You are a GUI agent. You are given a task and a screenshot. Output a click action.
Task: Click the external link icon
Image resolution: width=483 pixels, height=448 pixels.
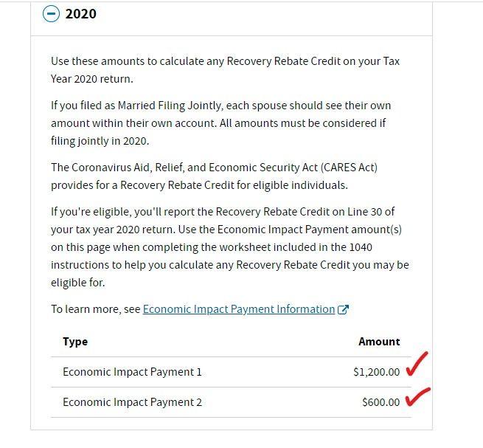coord(343,309)
